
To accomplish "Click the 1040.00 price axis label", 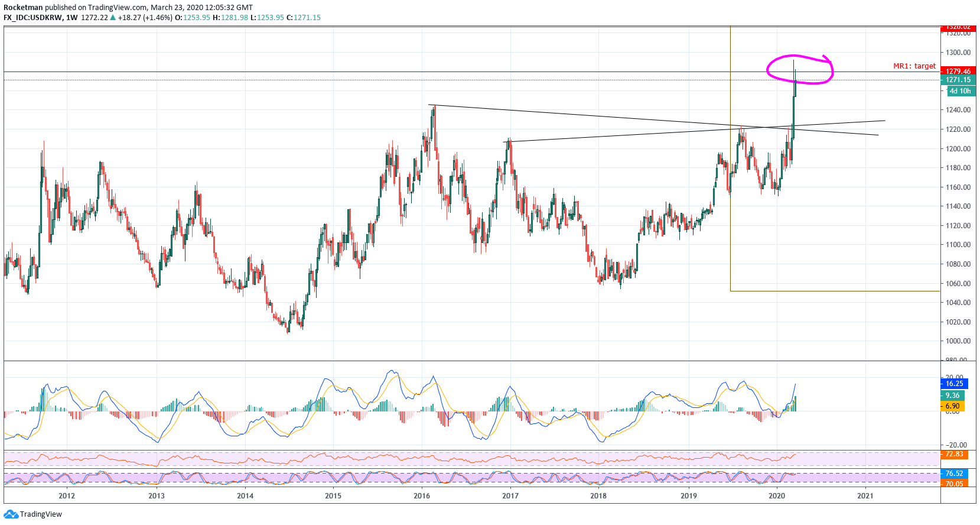I will [x=958, y=303].
